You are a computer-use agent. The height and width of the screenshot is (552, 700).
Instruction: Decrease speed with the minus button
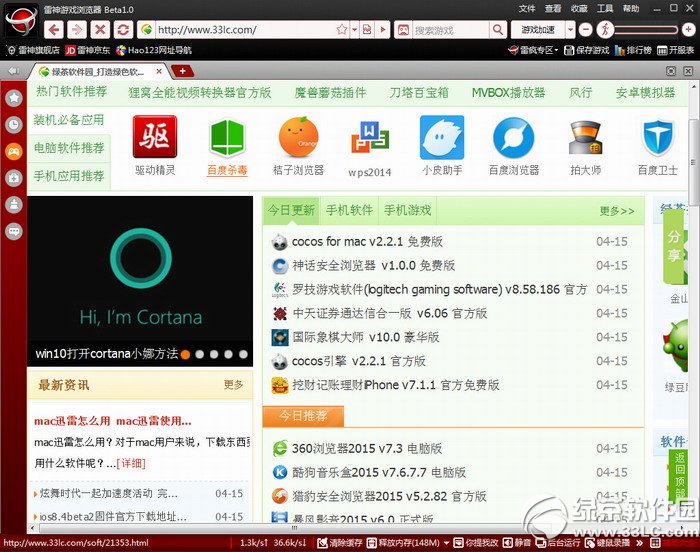[x=585, y=30]
